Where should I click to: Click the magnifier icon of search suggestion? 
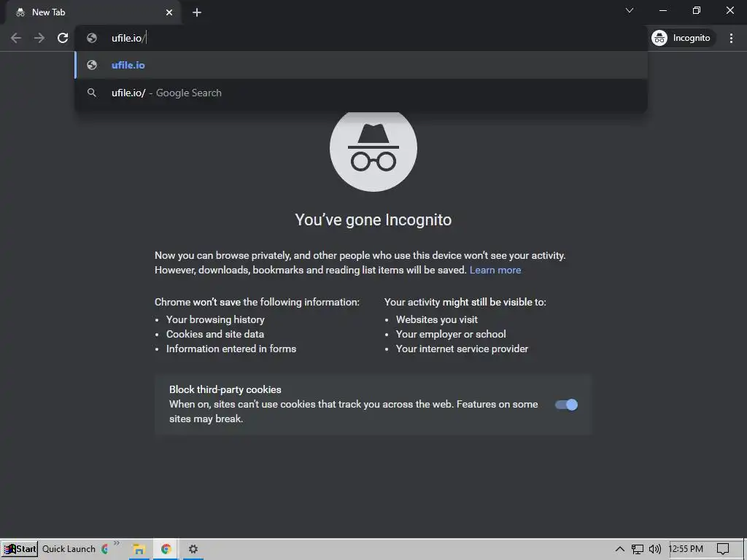point(92,93)
